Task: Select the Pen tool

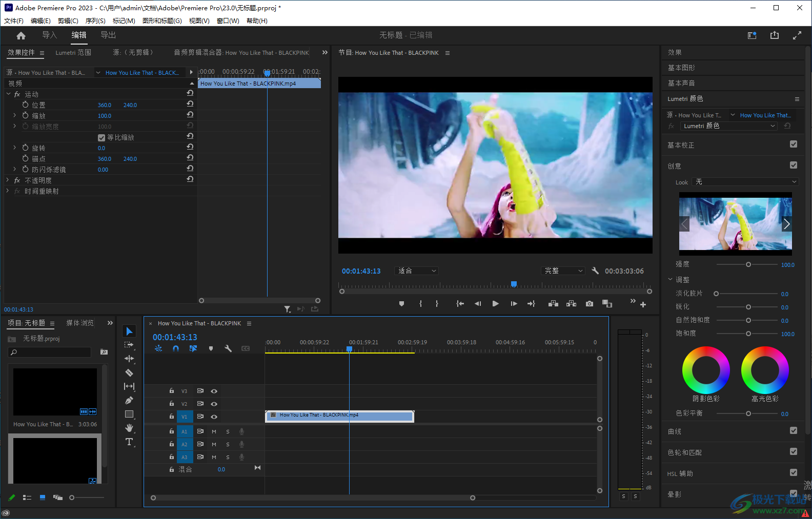Action: [129, 400]
